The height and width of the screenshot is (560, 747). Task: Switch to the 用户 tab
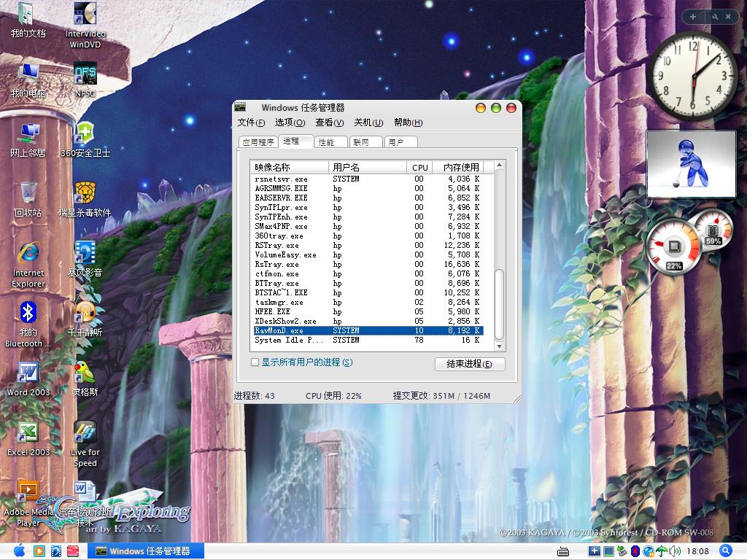[401, 142]
